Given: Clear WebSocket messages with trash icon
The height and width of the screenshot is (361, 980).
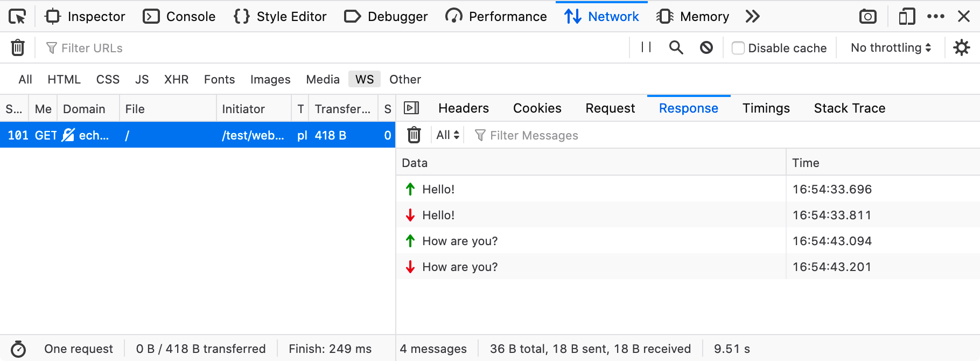Looking at the screenshot, I should point(414,135).
